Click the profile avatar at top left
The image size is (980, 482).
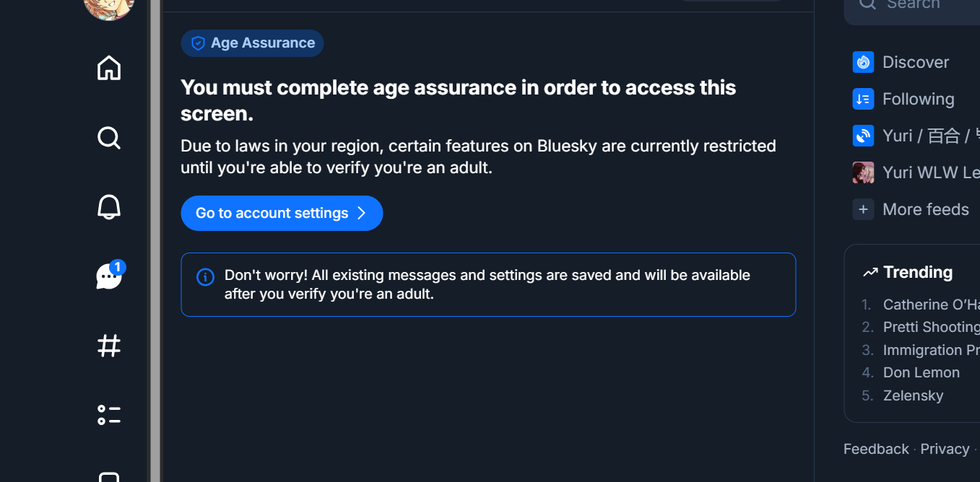pos(109,7)
